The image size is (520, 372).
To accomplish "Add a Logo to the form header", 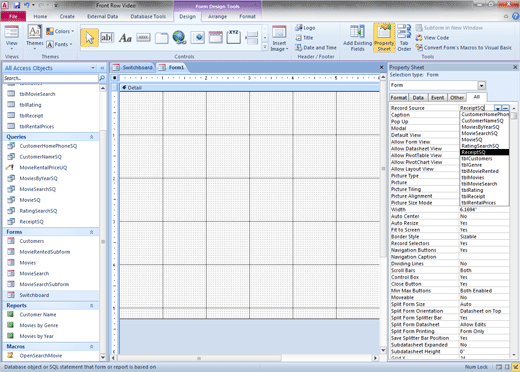I will pyautogui.click(x=305, y=28).
